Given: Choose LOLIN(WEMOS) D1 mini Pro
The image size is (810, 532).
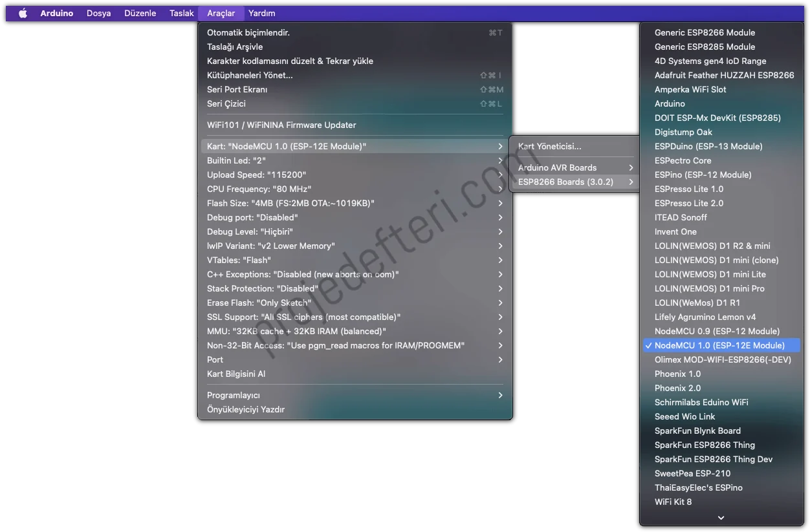Looking at the screenshot, I should (x=721, y=288).
